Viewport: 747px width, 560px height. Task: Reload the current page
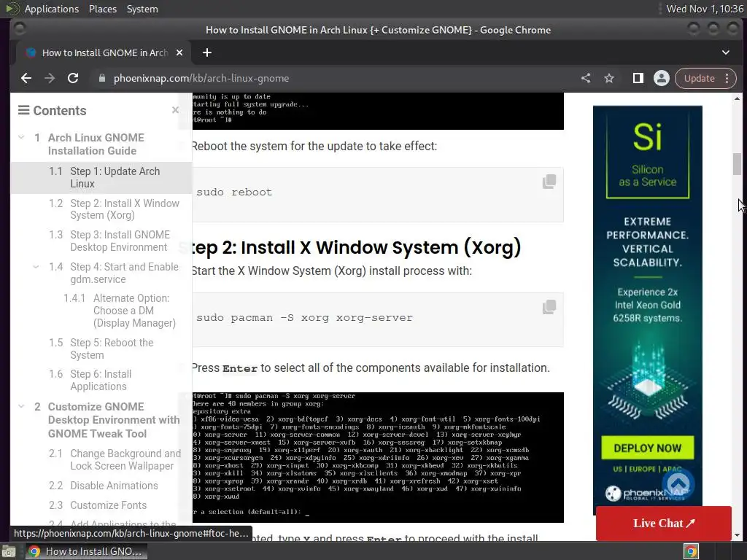point(73,78)
